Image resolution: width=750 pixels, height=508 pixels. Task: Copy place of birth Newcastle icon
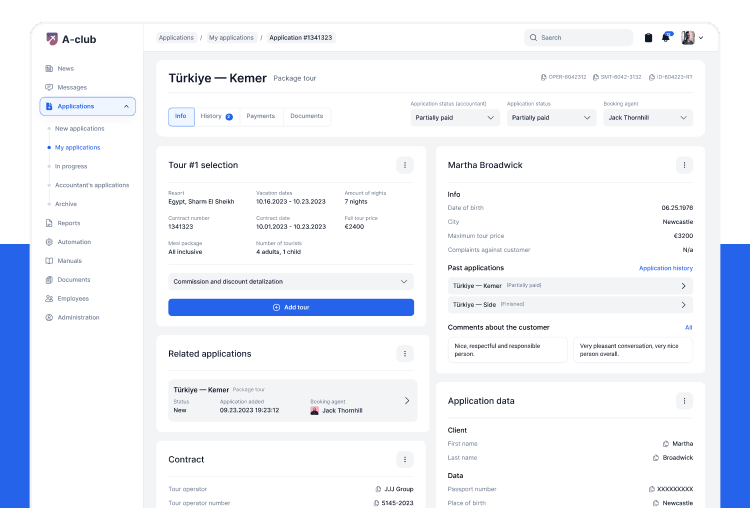pyautogui.click(x=656, y=503)
